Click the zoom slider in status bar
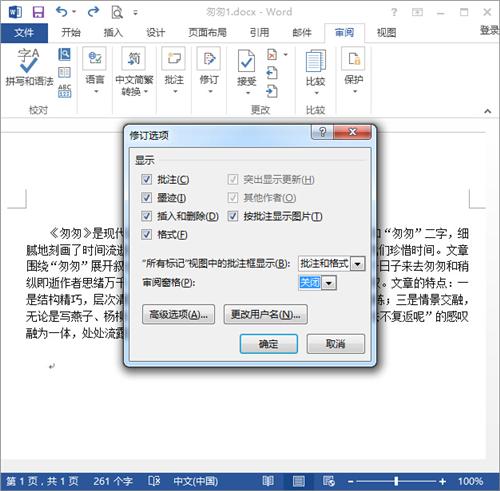 396,481
